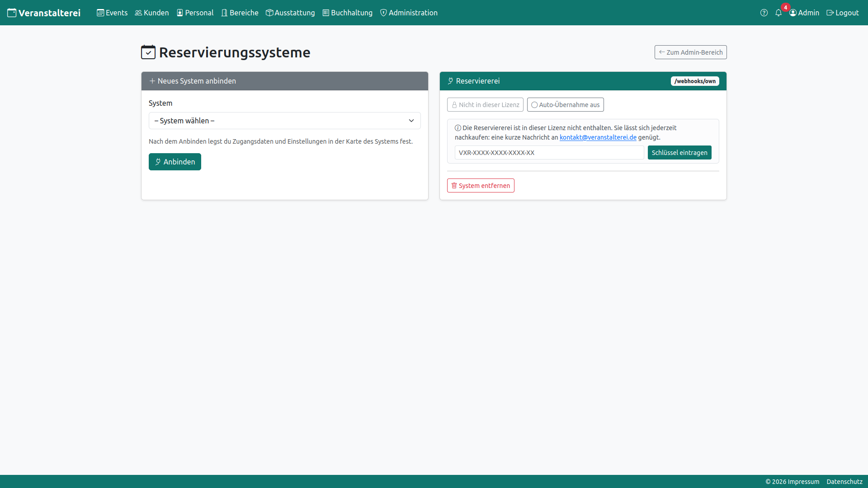The width and height of the screenshot is (868, 488).
Task: Open the Admin user account
Action: tap(804, 13)
